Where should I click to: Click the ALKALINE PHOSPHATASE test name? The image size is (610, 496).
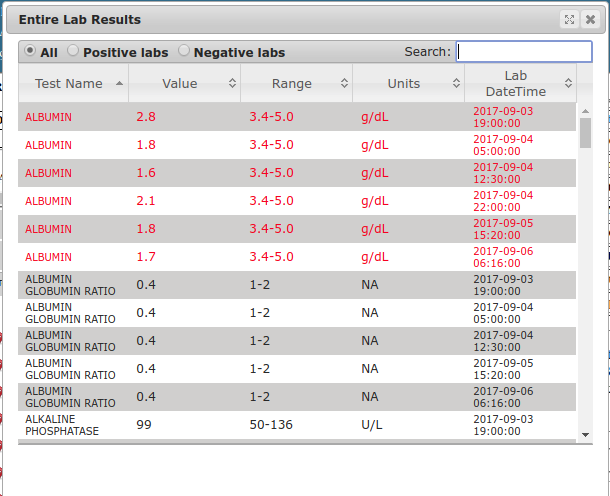click(63, 425)
